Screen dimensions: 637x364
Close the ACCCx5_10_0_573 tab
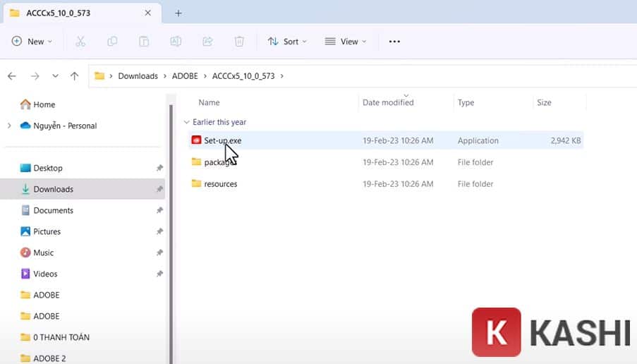coord(148,13)
